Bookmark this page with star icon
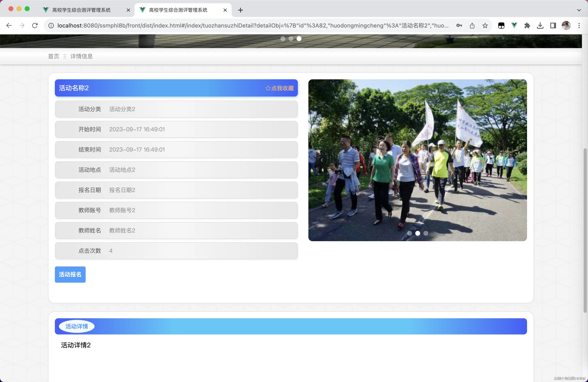This screenshot has height=382, width=588. click(x=485, y=25)
